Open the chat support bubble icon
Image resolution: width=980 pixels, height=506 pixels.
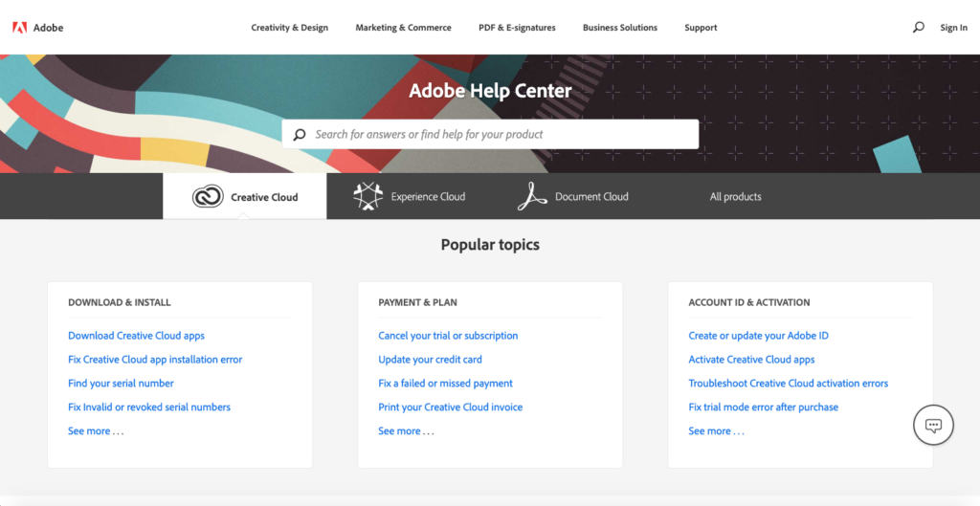[933, 426]
